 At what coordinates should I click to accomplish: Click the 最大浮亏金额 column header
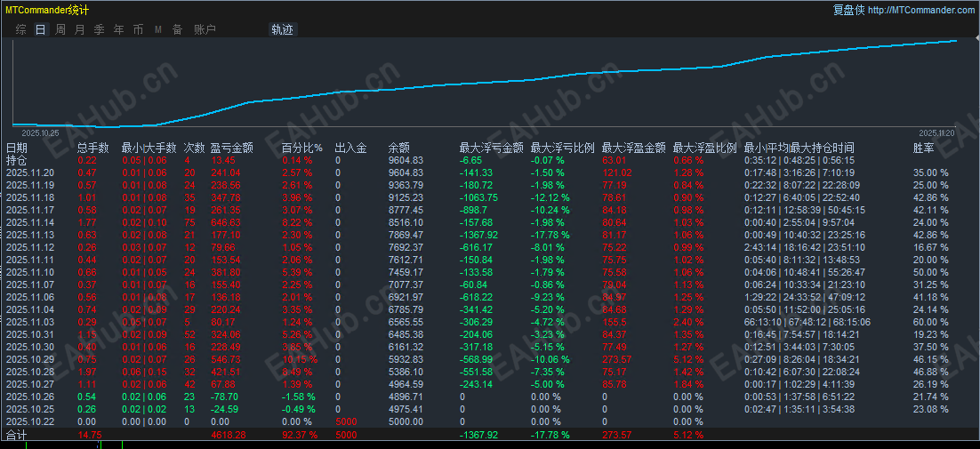(x=491, y=148)
